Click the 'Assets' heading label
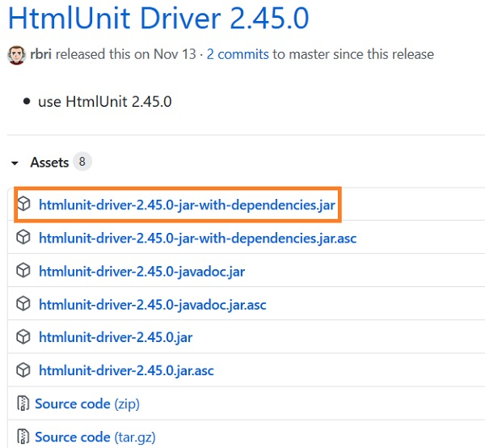485x448 pixels. (49, 163)
